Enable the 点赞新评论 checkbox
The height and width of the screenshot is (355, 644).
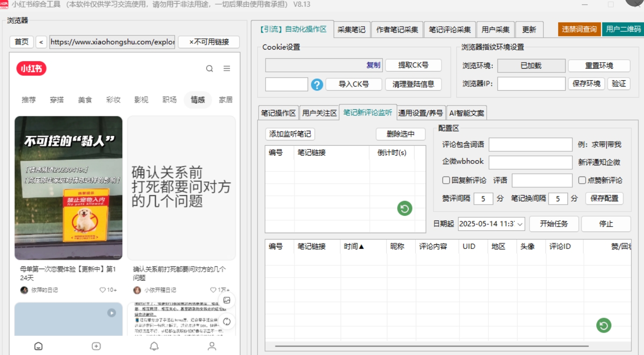(582, 180)
